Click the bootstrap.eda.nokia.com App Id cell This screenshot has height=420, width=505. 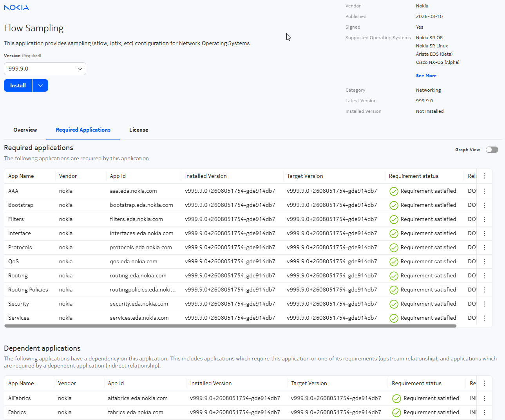(141, 205)
